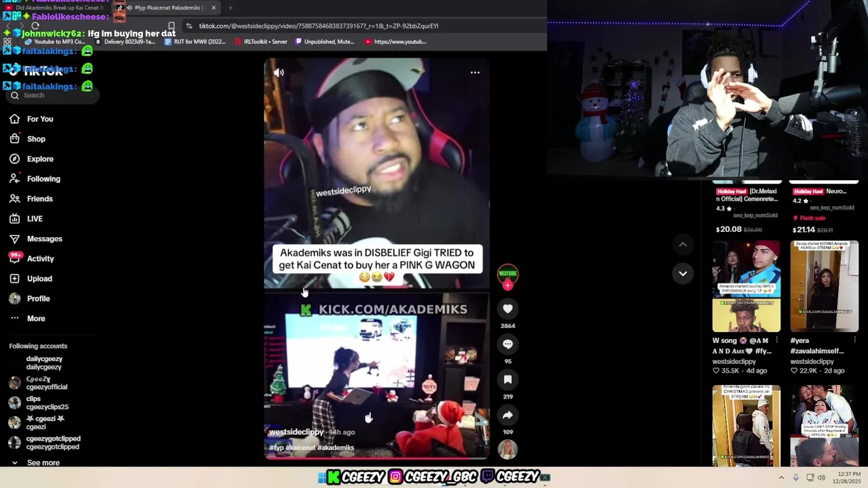Open the #fyp hashtag in caption
The height and width of the screenshot is (488, 868).
(276, 448)
